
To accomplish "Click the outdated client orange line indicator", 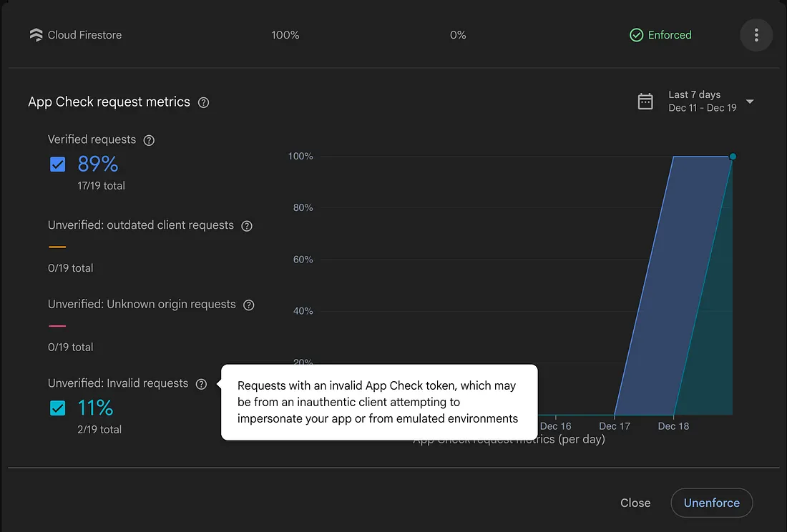I will tap(57, 247).
